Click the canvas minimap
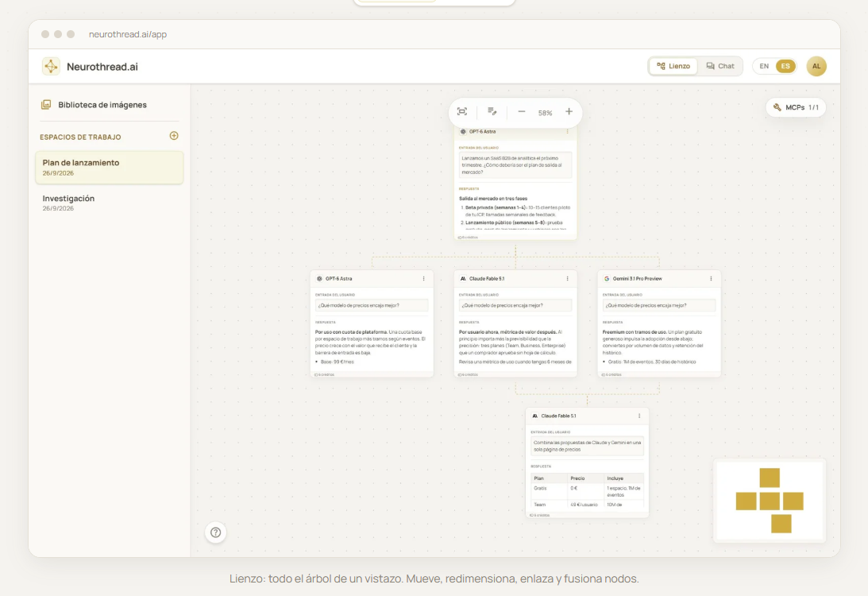 [x=770, y=501]
